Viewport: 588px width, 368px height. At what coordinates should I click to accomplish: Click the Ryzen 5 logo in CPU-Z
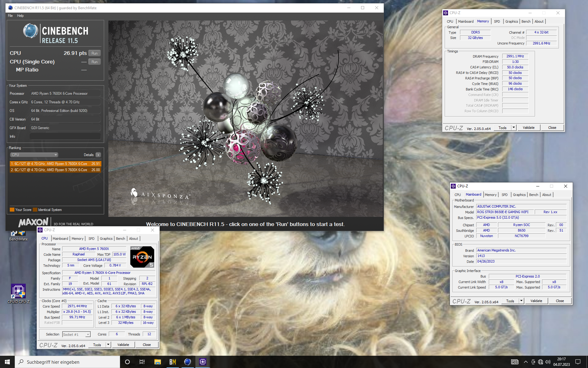[x=142, y=257]
